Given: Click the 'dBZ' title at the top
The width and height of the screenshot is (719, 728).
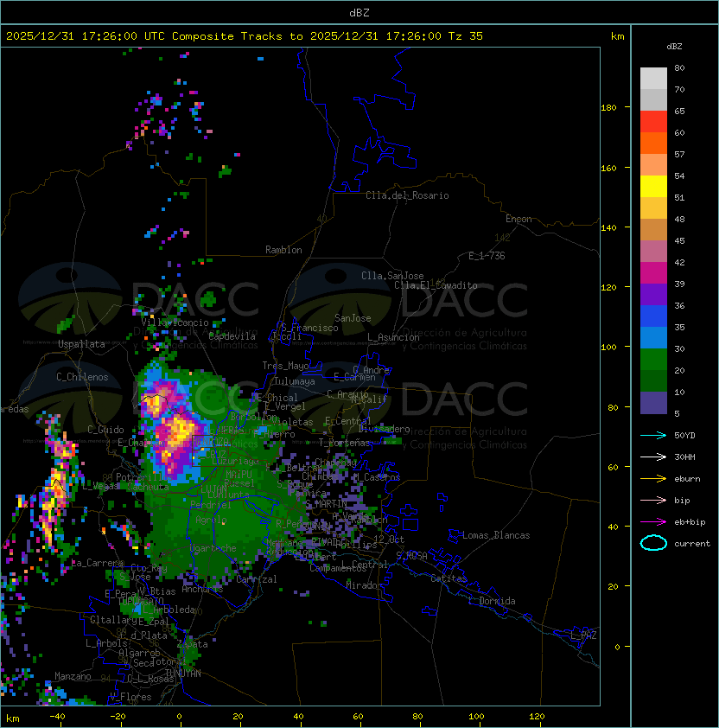Looking at the screenshot, I should [359, 13].
